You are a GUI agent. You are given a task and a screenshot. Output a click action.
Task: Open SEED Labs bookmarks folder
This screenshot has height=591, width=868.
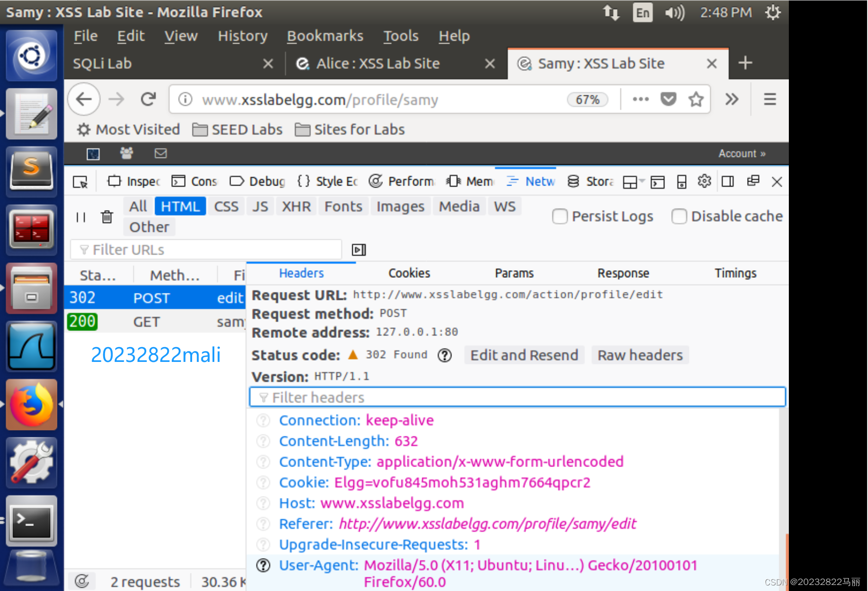tap(237, 130)
